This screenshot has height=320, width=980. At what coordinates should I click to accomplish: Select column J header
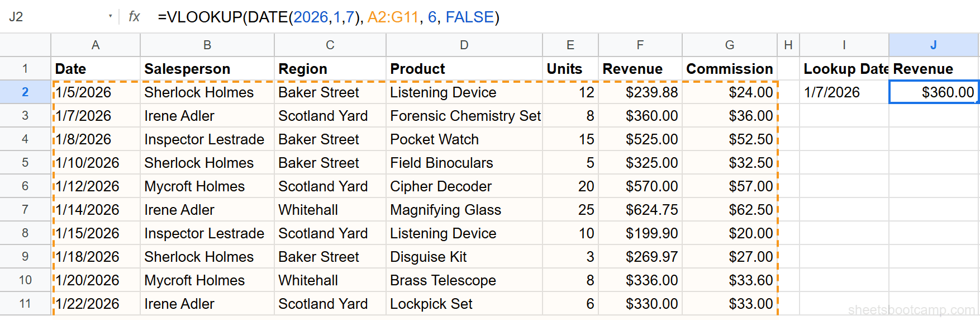coord(934,45)
